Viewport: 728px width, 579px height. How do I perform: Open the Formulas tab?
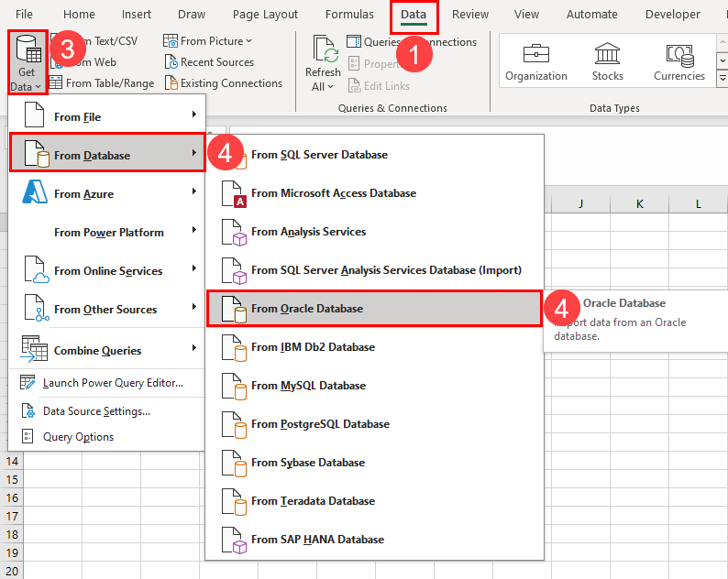click(349, 15)
